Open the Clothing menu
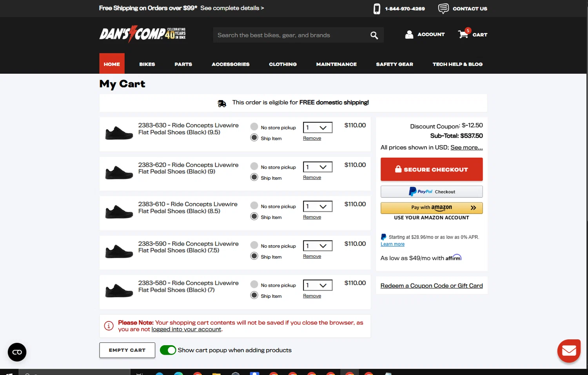Screen dimensions: 588x375 pyautogui.click(x=283, y=64)
